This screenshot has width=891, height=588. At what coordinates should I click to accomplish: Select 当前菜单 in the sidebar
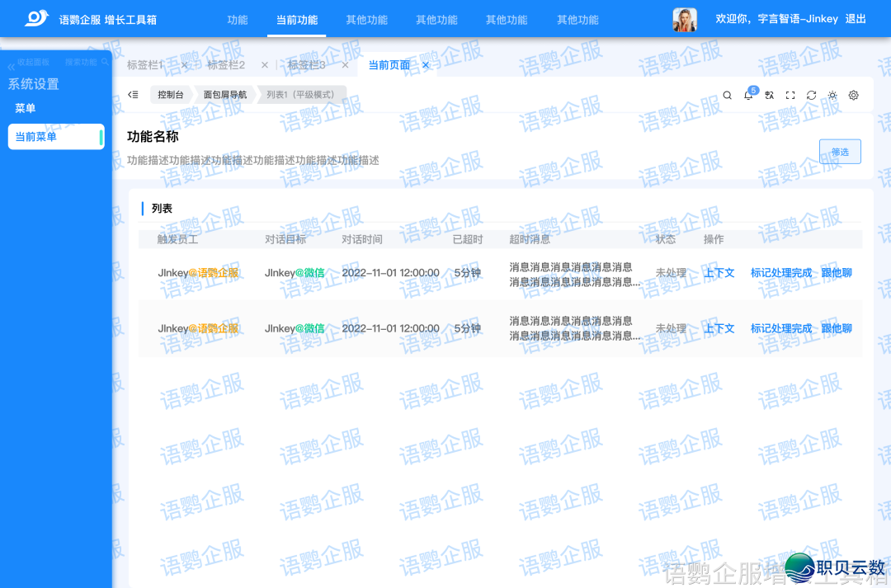tap(56, 137)
